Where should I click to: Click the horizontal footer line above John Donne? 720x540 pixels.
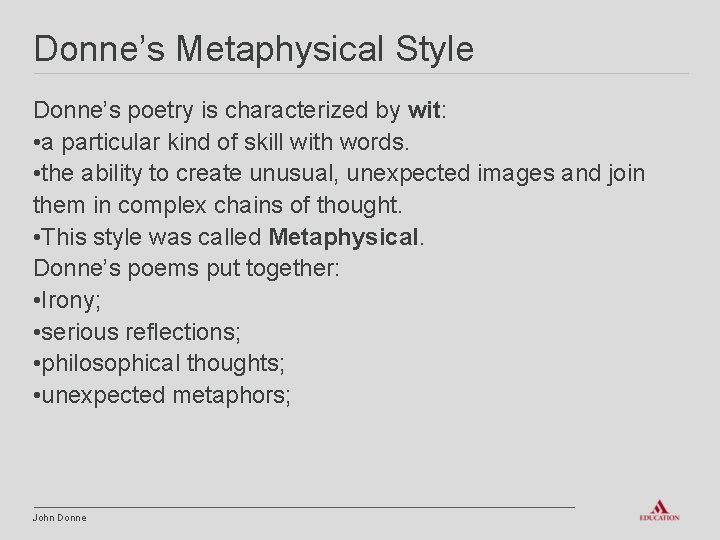tap(304, 507)
